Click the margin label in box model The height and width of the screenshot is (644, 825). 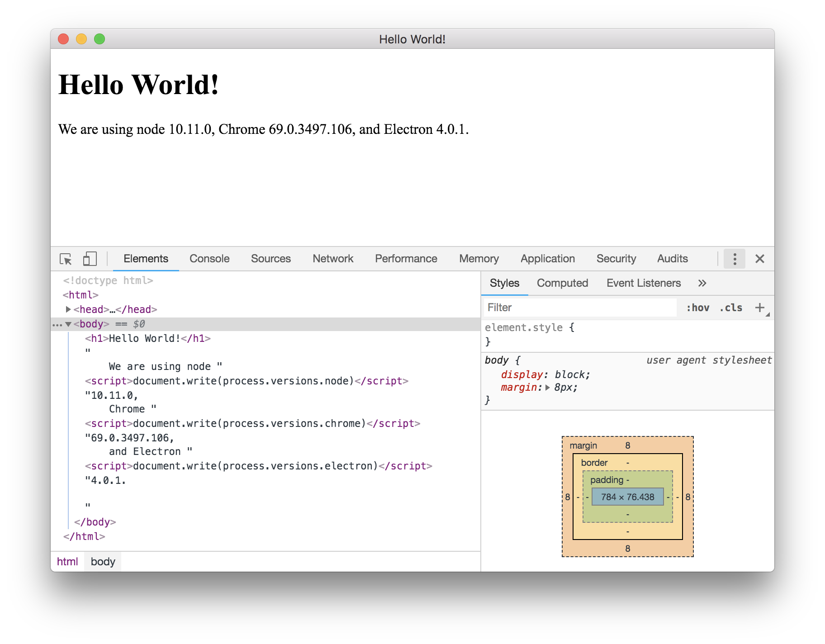pyautogui.click(x=583, y=445)
